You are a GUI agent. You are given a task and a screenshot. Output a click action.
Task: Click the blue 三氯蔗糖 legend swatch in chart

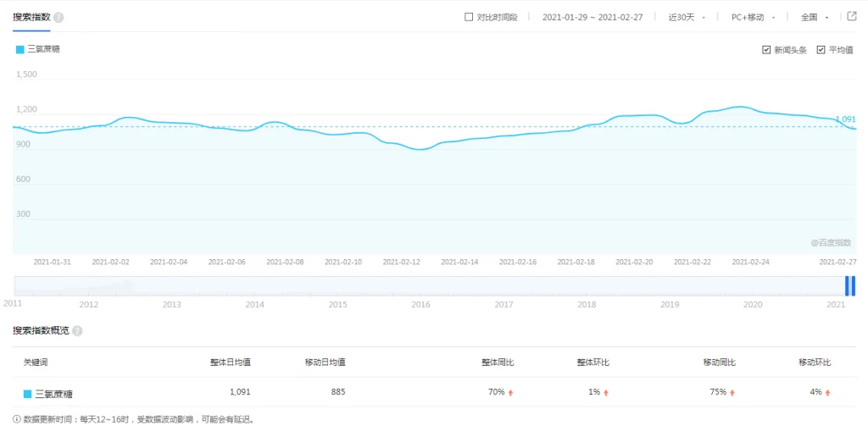[20, 49]
